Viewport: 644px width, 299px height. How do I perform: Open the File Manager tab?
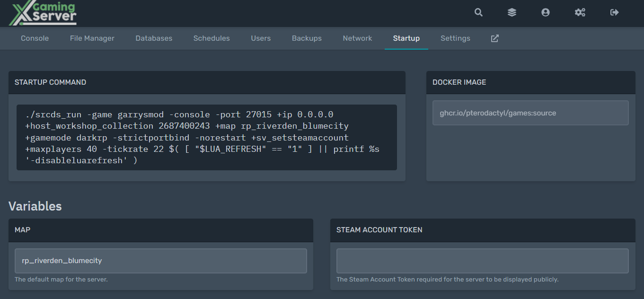tap(92, 38)
